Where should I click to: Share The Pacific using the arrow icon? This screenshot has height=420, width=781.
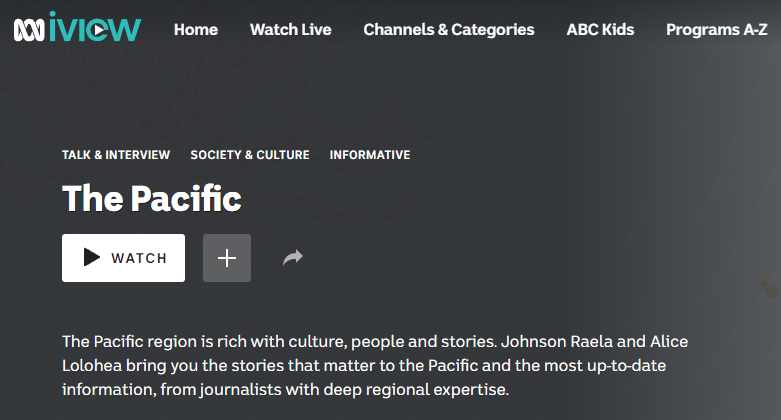click(292, 258)
